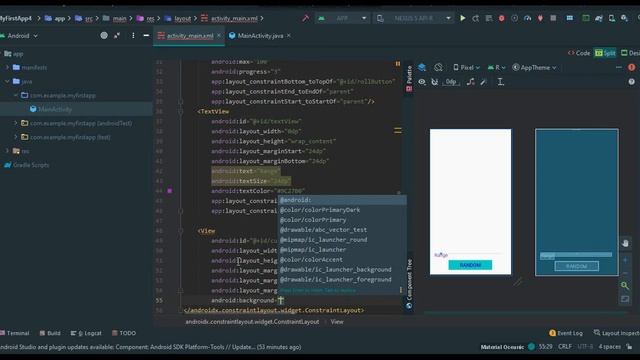Select the pan hand tool in design view
The height and width of the screenshot is (360, 640).
625,244
